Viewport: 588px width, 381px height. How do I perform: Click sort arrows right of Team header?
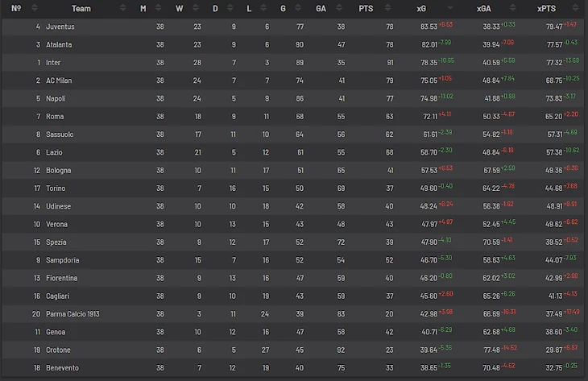pos(122,8)
